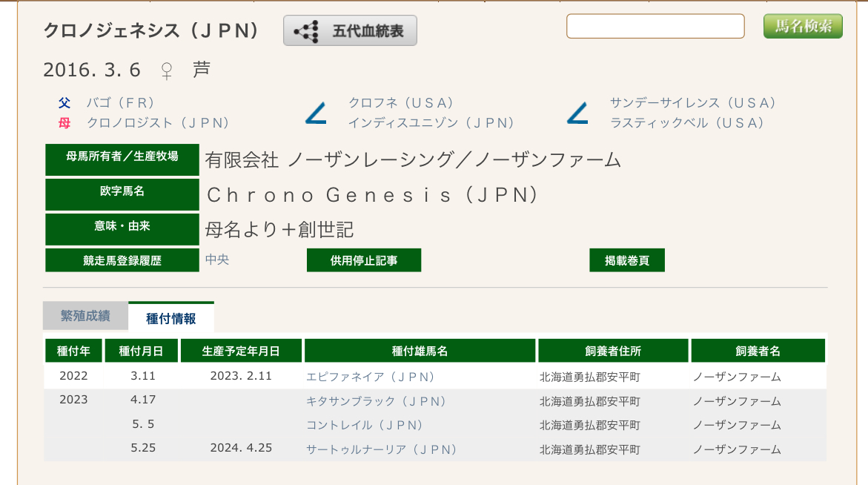
Task: Open sire link バゴ (FR)
Action: (x=120, y=103)
